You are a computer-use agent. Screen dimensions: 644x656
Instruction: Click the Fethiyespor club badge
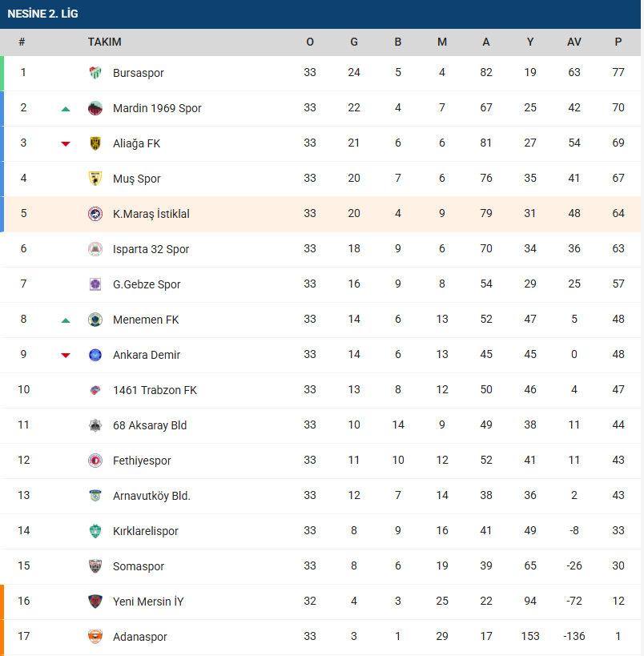coord(95,461)
